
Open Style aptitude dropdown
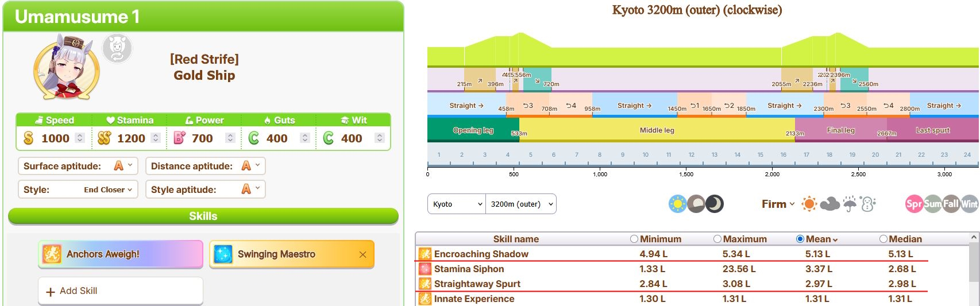206,189
